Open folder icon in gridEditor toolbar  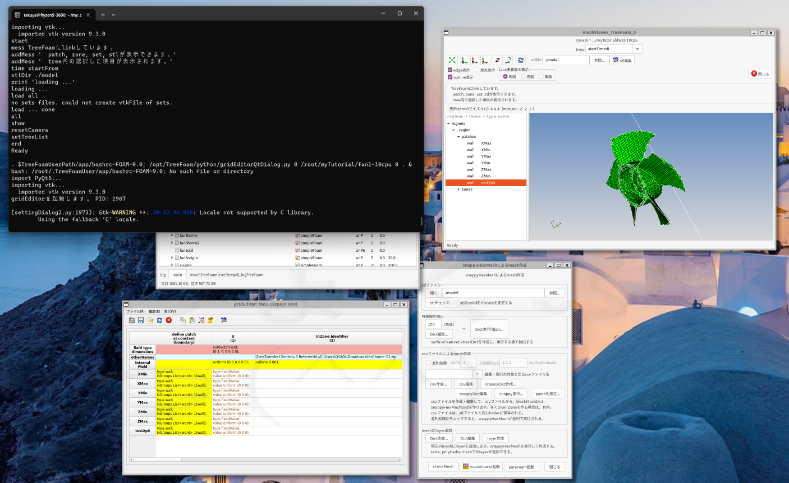[x=131, y=320]
